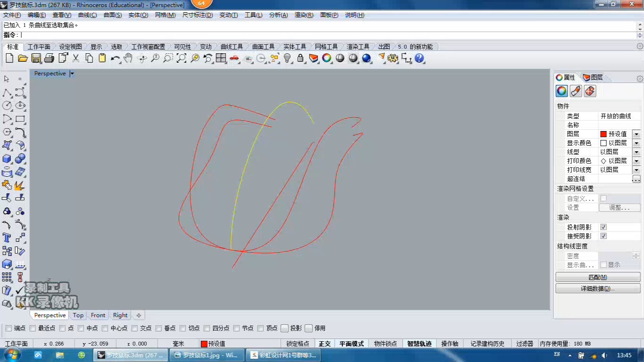Enable the 中点 object snap checkbox

pos(81,329)
